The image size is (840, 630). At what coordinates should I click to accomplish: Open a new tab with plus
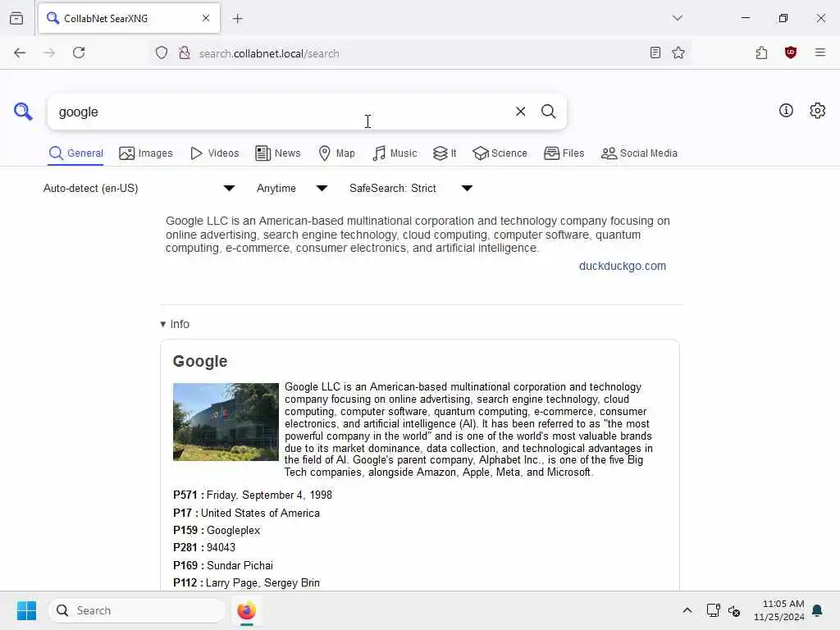pyautogui.click(x=238, y=19)
